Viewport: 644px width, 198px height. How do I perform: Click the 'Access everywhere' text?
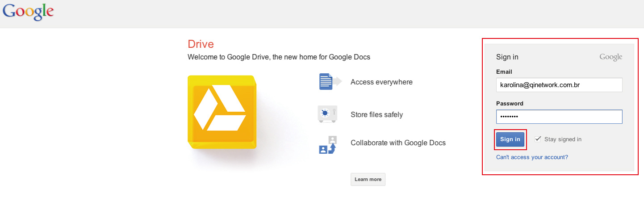tap(381, 82)
